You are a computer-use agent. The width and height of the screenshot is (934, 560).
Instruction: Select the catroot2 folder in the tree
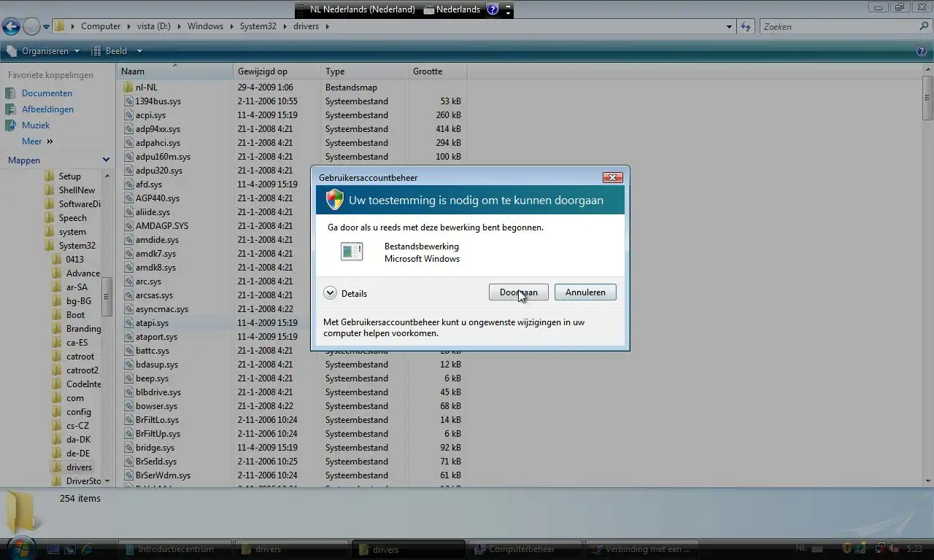point(82,370)
